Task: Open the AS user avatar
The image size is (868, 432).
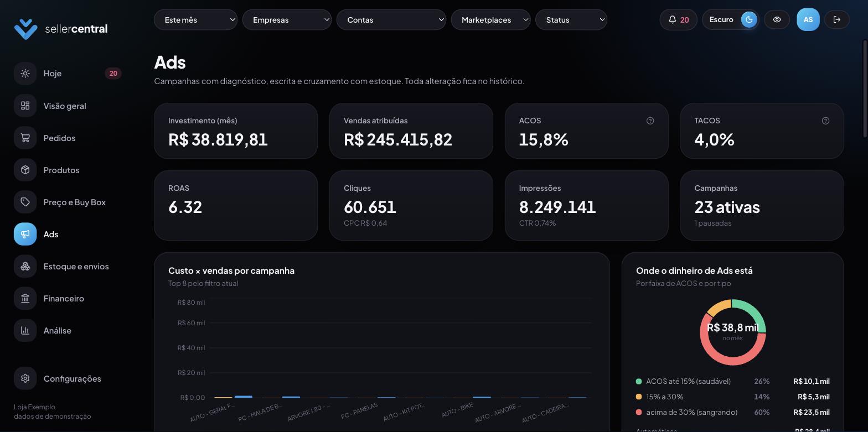Action: pos(808,19)
